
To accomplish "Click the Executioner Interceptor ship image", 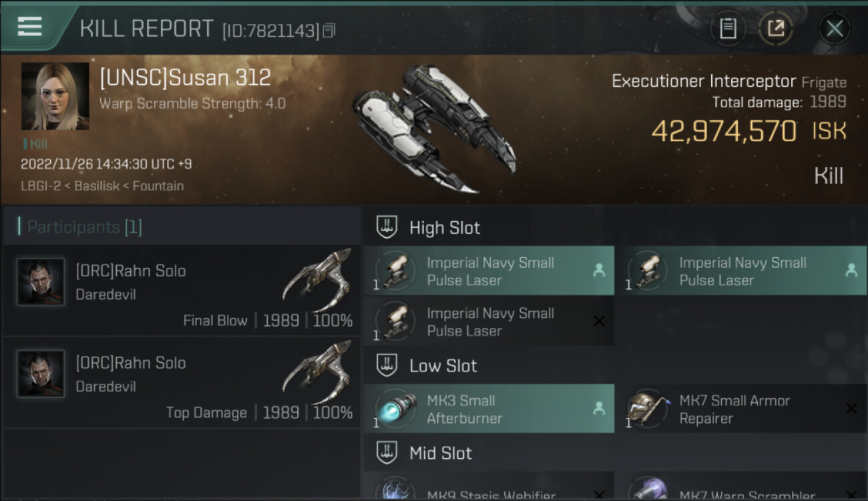I will click(434, 127).
